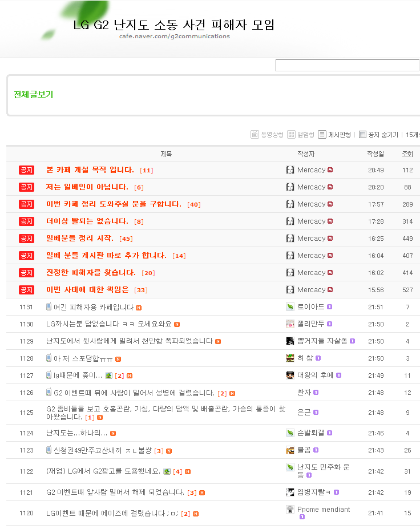
Task: Open post 1131 여긴 피해자용 카페입니다
Action: [94, 307]
